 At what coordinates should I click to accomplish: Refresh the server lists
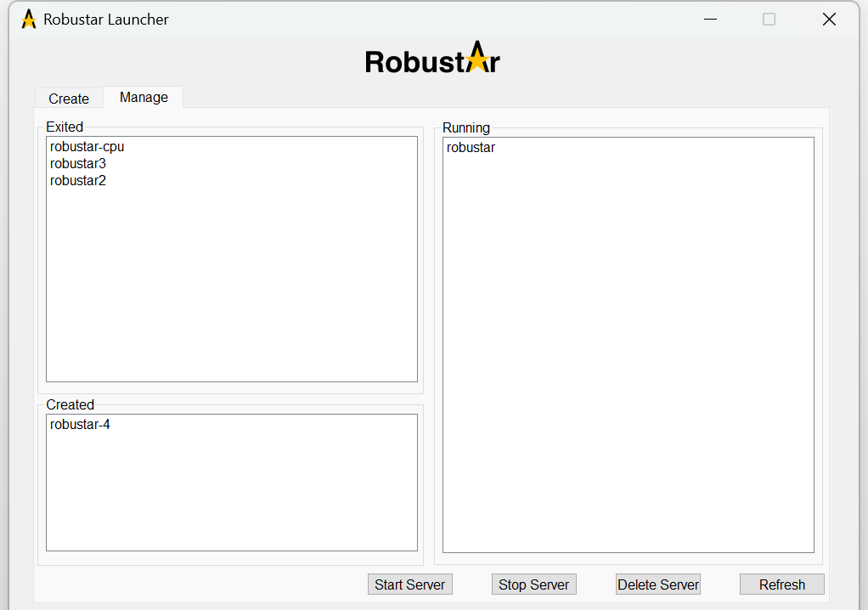[x=781, y=585]
